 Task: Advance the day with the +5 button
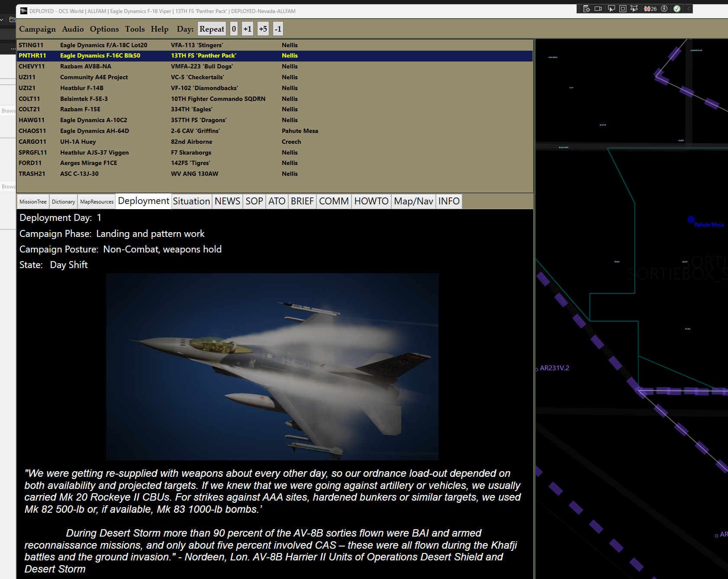(x=263, y=29)
